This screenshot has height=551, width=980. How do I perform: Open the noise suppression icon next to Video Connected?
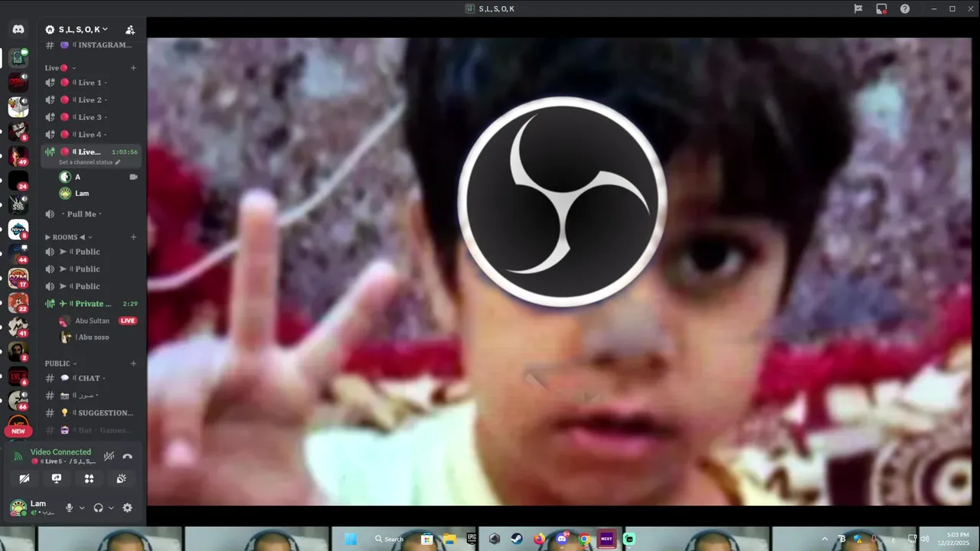point(109,456)
